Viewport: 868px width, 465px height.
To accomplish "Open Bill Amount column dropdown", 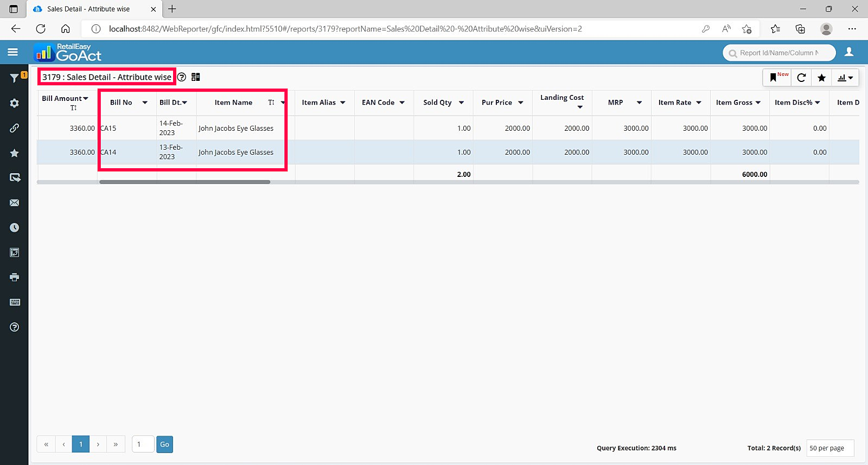I will tap(86, 98).
